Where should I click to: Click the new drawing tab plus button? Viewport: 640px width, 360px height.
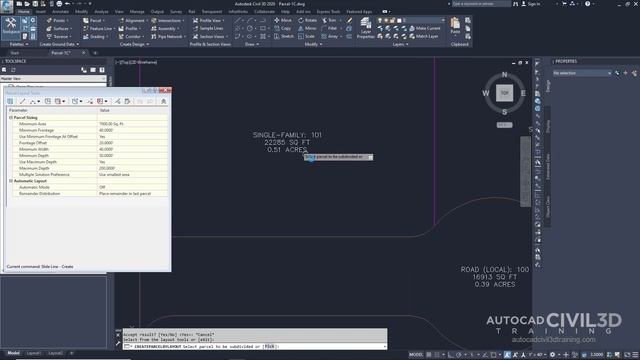pyautogui.click(x=95, y=53)
